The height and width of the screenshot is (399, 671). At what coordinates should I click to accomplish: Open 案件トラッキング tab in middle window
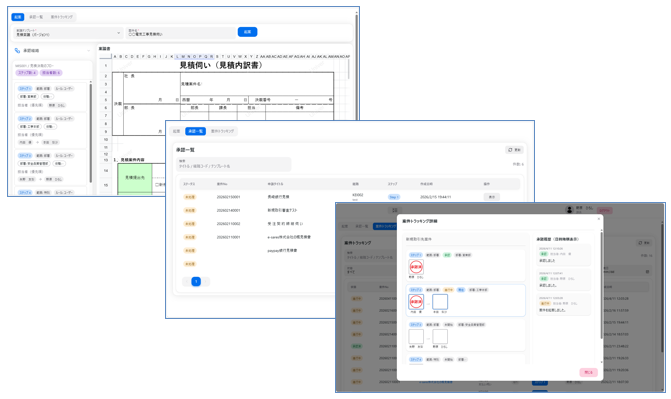coord(223,131)
